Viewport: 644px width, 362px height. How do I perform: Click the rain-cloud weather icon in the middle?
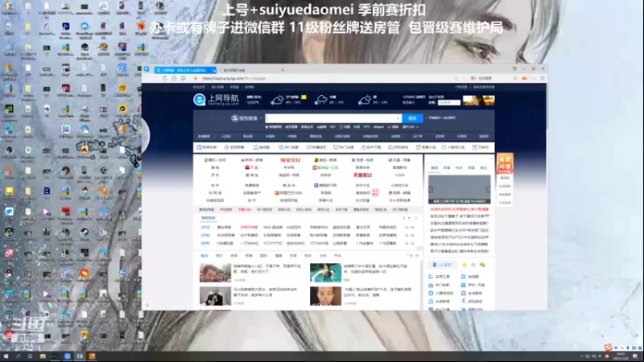[320, 99]
